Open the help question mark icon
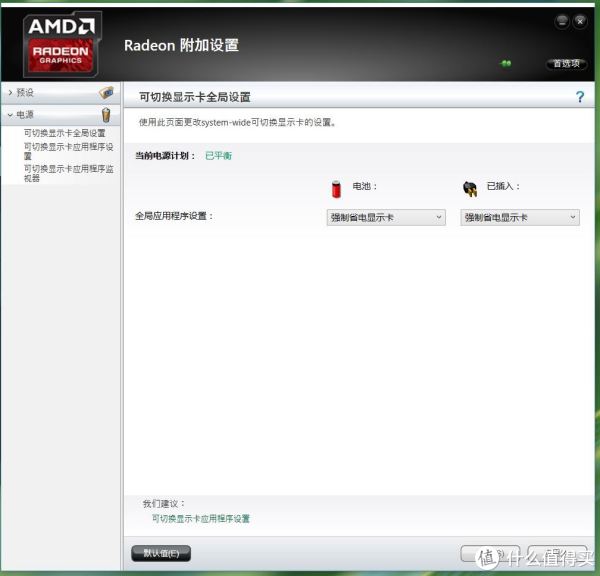This screenshot has width=600, height=576. pyautogui.click(x=580, y=97)
